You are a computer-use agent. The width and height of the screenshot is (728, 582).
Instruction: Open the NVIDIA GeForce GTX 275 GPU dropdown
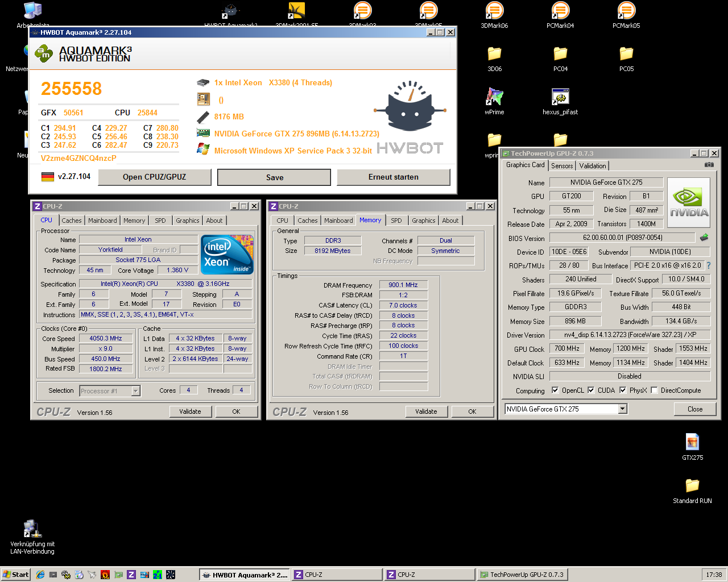pos(622,409)
